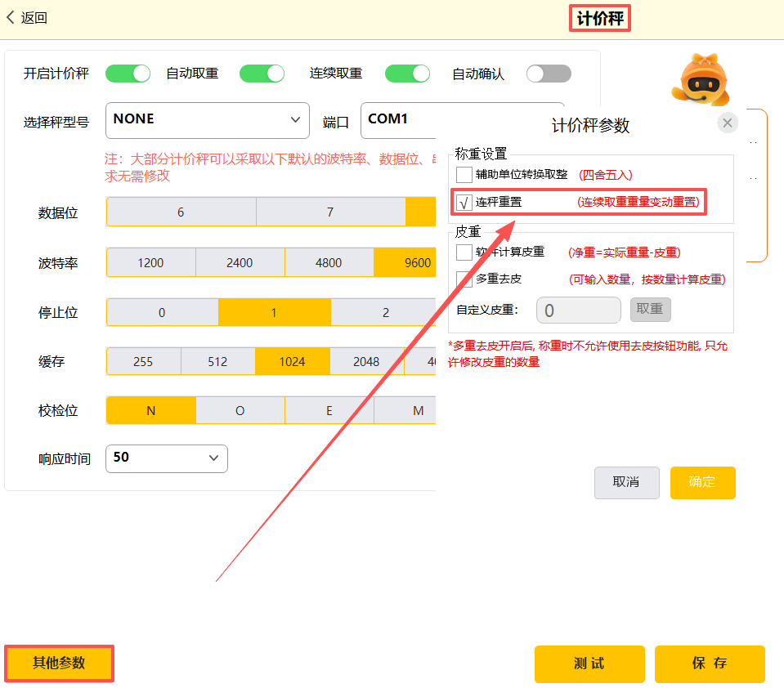Open 其他参数 settings
The image size is (784, 688).
coord(59,663)
